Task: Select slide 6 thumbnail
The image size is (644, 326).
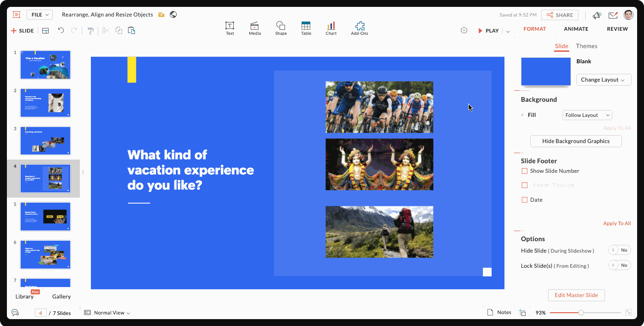Action: click(45, 254)
